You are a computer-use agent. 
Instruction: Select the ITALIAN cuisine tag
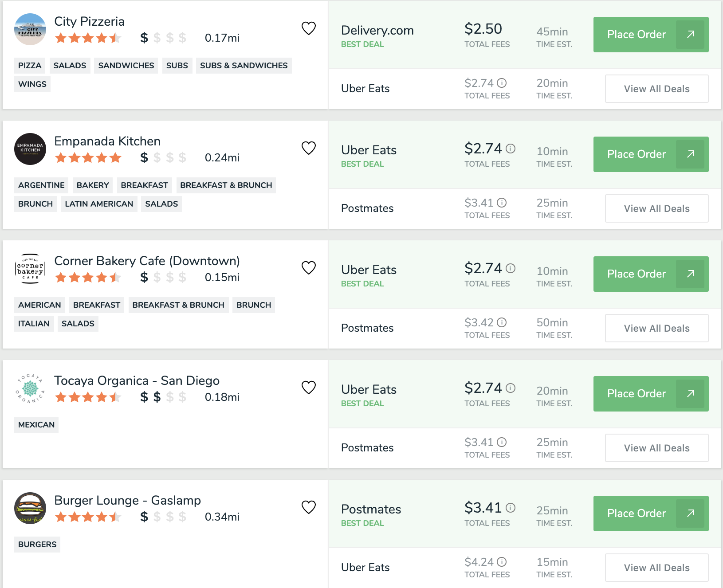pos(34,324)
